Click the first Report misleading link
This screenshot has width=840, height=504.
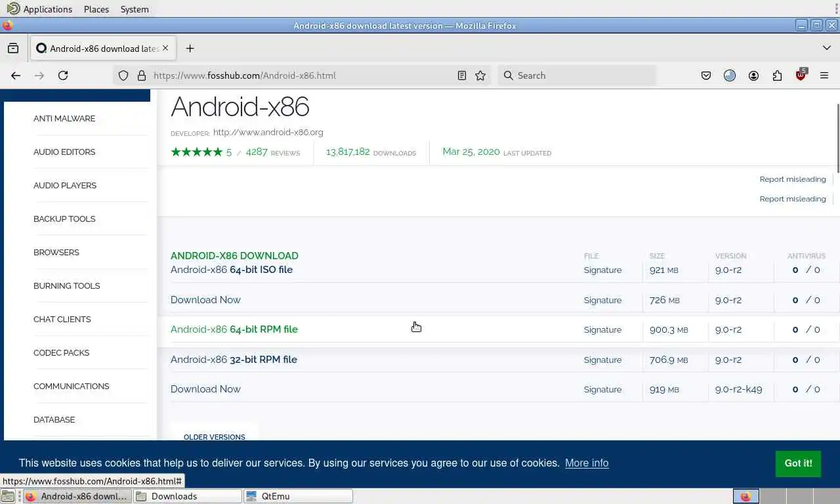click(793, 179)
